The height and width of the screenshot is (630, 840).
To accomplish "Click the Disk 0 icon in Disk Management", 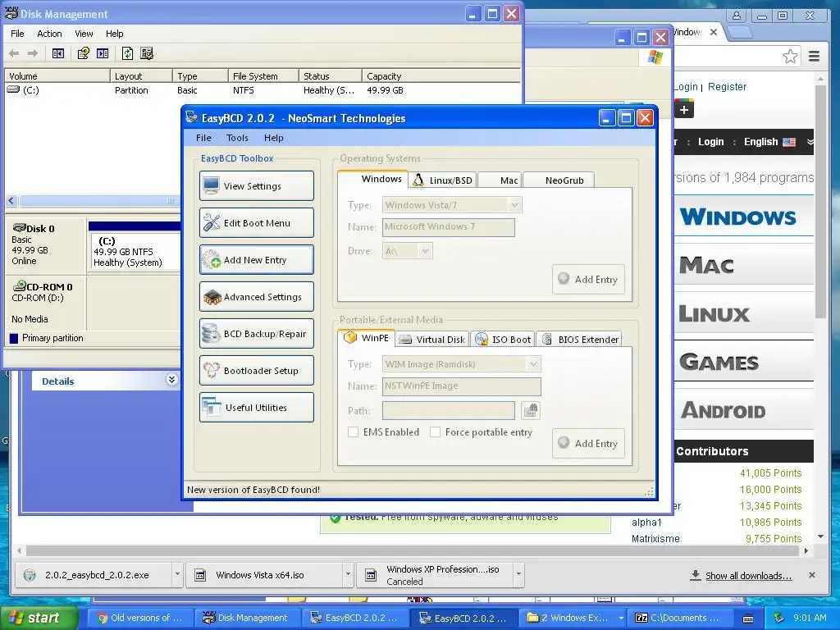I will pyautogui.click(x=20, y=228).
